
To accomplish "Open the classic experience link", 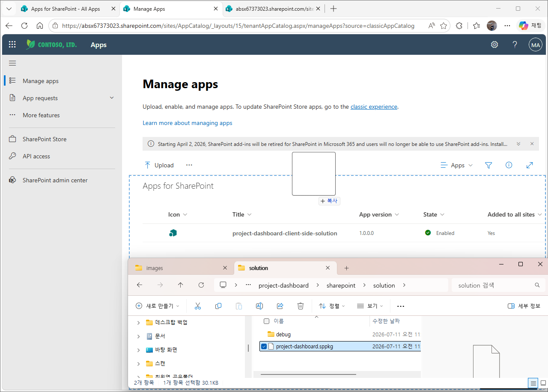I will coord(374,107).
